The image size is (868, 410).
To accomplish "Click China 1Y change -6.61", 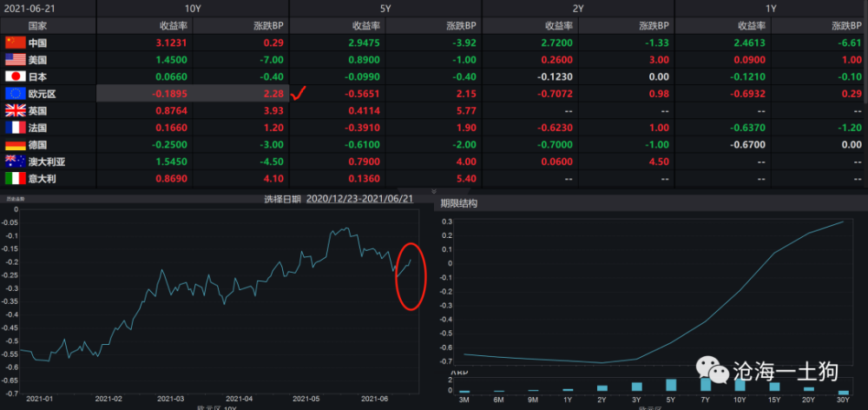I will click(x=851, y=43).
